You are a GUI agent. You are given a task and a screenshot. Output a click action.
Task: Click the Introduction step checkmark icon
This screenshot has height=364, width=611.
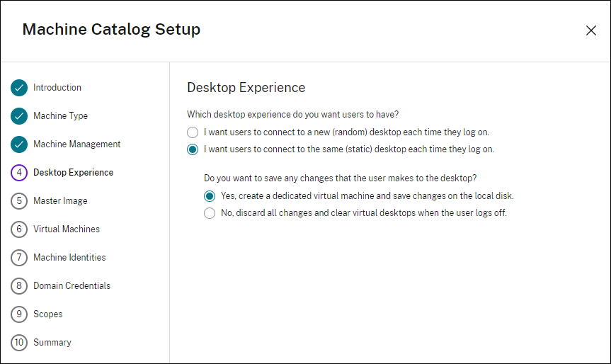19,88
